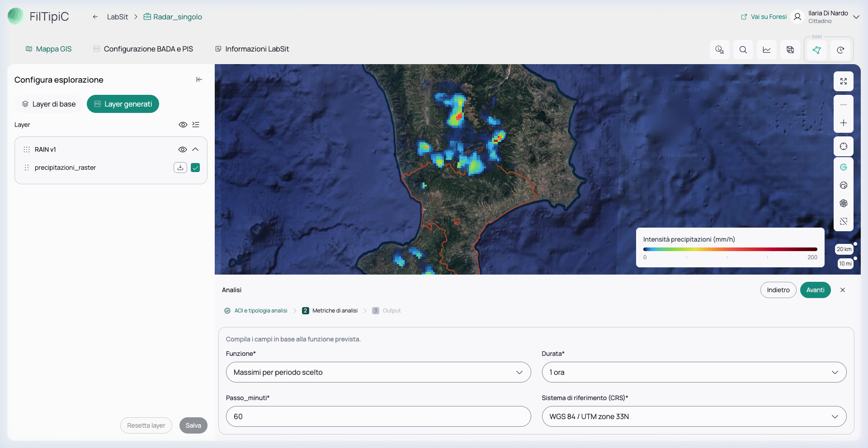Toggle visibility of all layers
868x448 pixels.
pos(183,125)
